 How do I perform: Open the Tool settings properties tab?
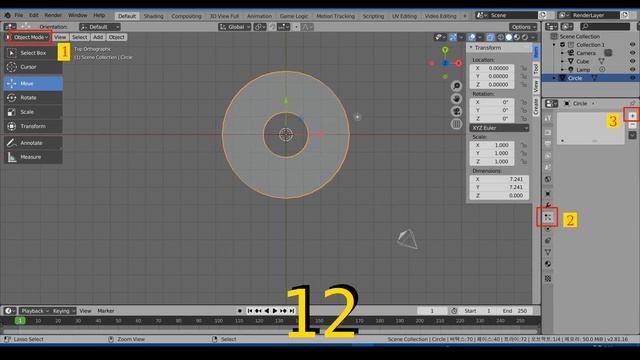tap(548, 118)
